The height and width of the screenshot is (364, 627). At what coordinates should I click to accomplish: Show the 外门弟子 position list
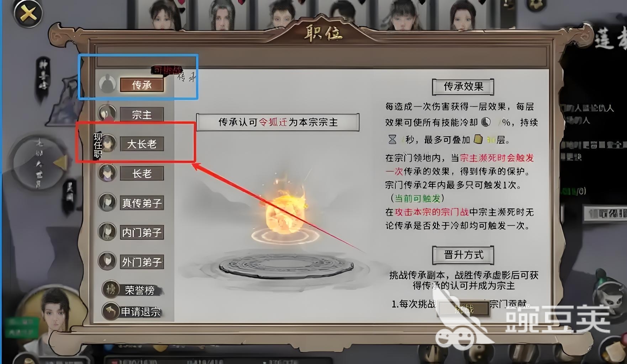pyautogui.click(x=142, y=262)
